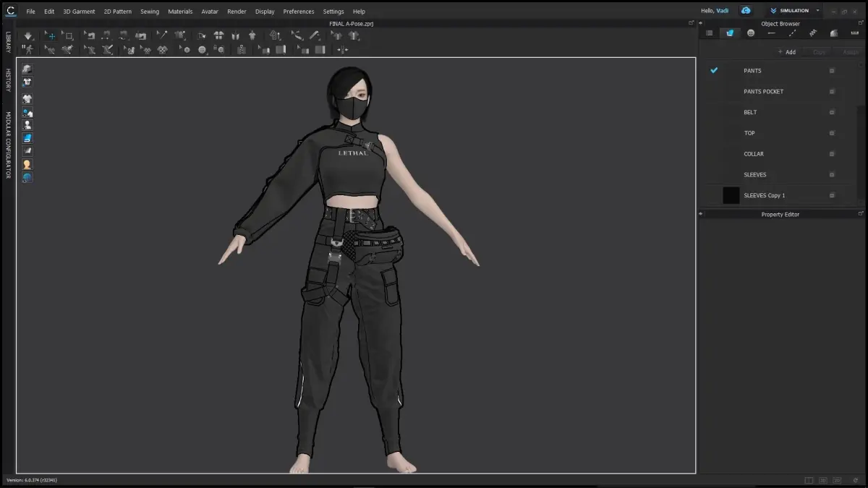Select the Pin needle tool

pos(163,35)
